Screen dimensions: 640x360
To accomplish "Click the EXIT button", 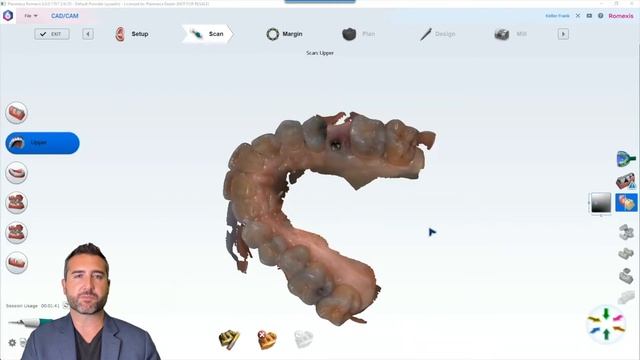I will [52, 34].
